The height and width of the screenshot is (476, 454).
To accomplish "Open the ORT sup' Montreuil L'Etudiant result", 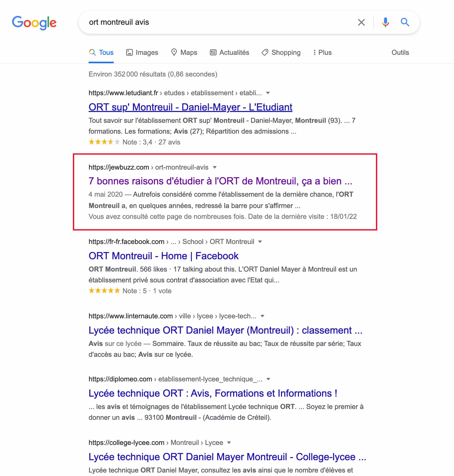I will 190,107.
